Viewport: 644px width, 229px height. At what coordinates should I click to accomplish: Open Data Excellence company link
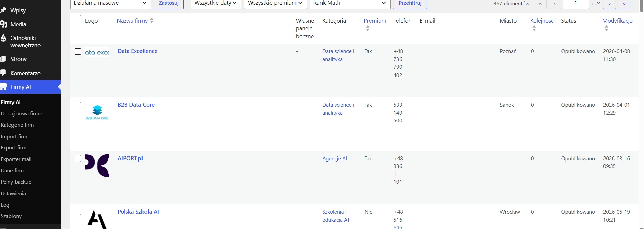tap(137, 51)
